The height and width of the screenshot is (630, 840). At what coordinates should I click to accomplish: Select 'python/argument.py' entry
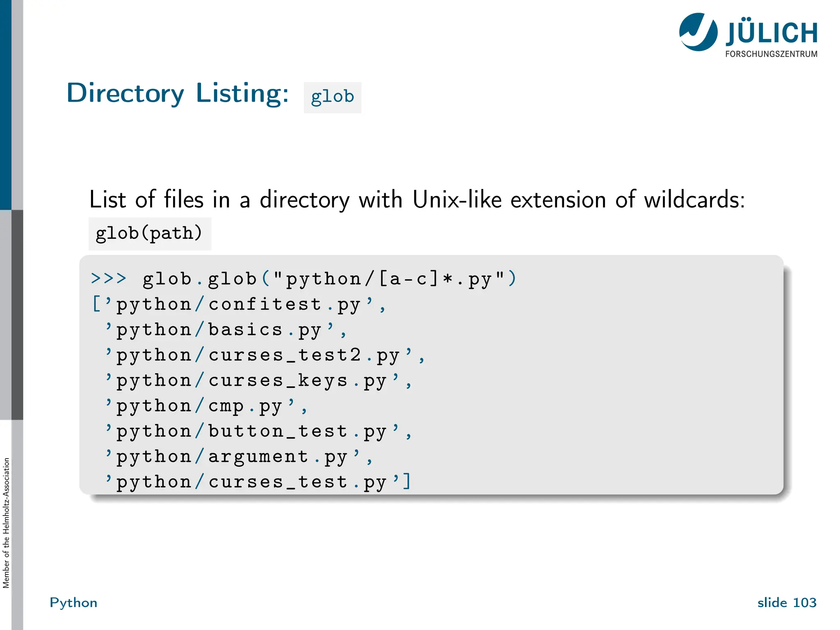pyautogui.click(x=239, y=457)
